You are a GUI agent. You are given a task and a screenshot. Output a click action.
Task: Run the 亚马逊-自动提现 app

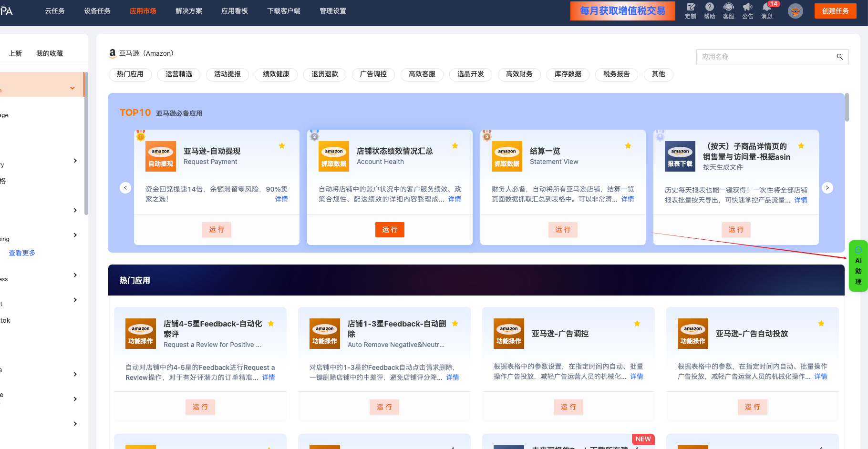tap(217, 230)
